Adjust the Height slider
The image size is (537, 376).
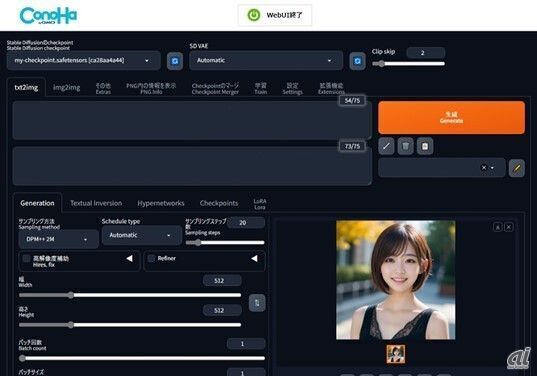[x=130, y=325]
